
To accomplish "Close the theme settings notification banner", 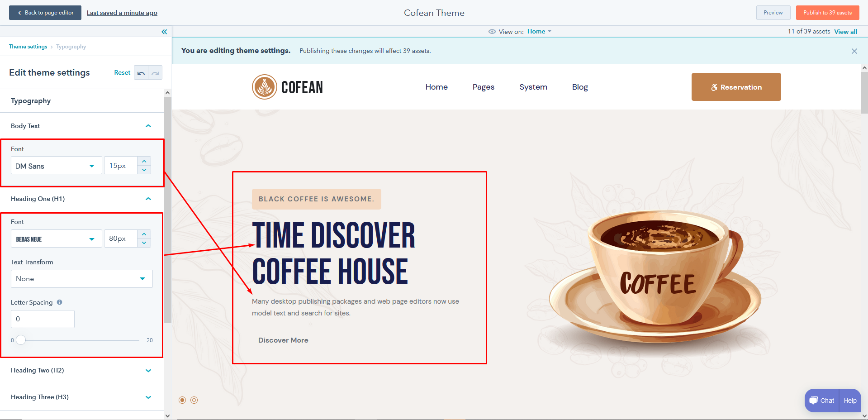I will [x=854, y=51].
